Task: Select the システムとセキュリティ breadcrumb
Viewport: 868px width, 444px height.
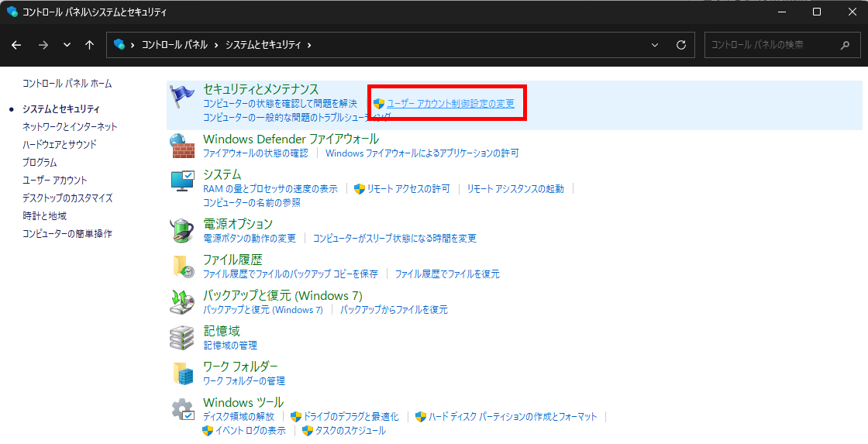Action: click(263, 45)
